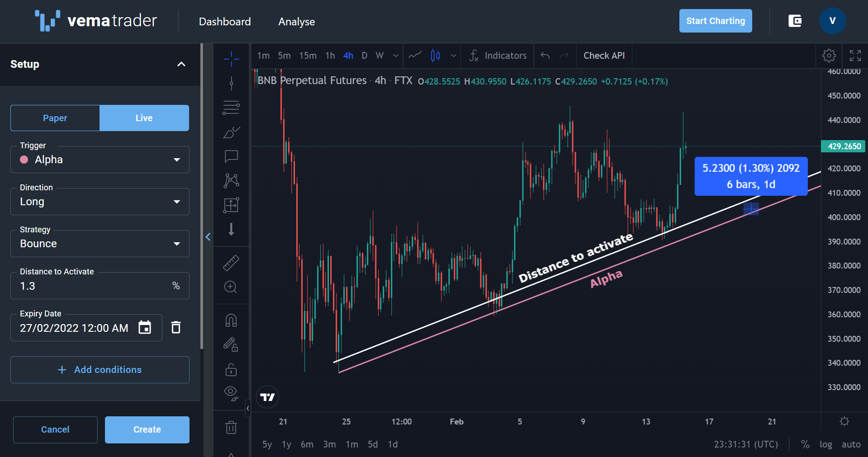868x457 pixels.
Task: Switch to Paper trading mode
Action: [x=55, y=118]
